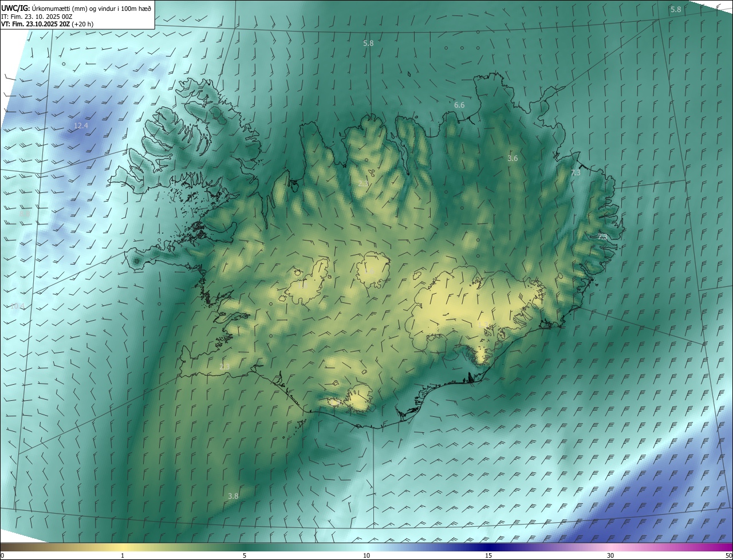Pick the pink colorbar section above tick 30
733x560 pixels.
[x=610, y=547]
